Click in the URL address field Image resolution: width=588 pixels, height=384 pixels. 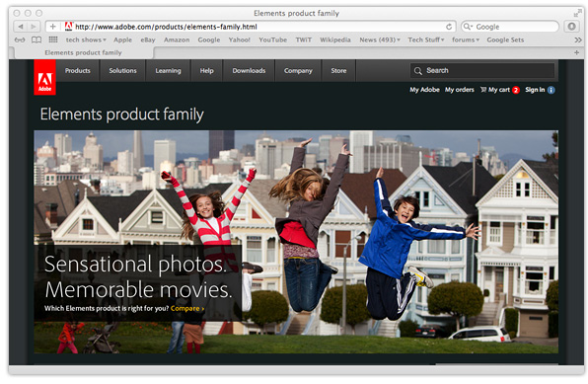[251, 27]
